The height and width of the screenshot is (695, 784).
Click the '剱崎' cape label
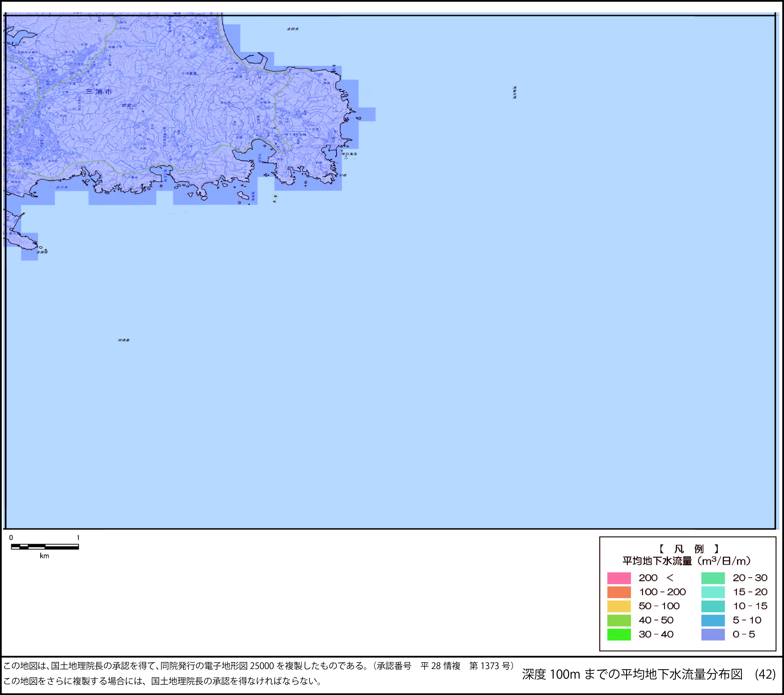pyautogui.click(x=343, y=175)
